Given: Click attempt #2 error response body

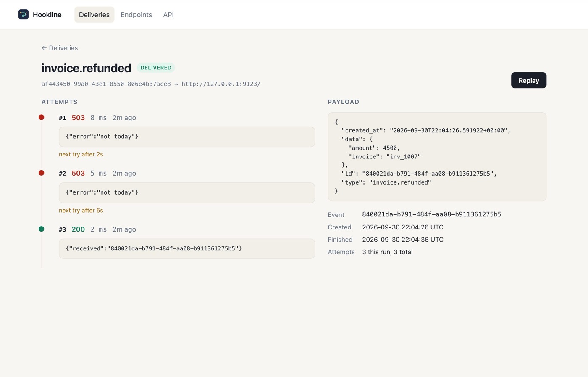Looking at the screenshot, I should (x=187, y=192).
